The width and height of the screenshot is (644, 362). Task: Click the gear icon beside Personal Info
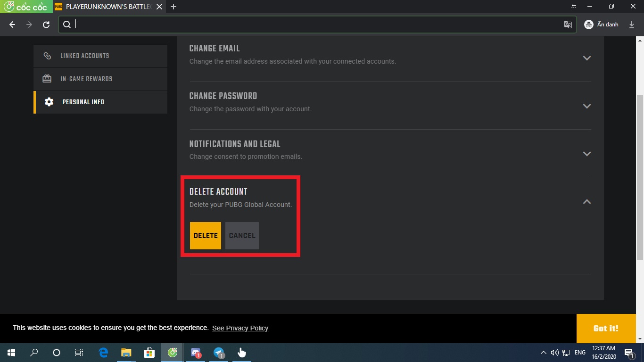click(49, 102)
